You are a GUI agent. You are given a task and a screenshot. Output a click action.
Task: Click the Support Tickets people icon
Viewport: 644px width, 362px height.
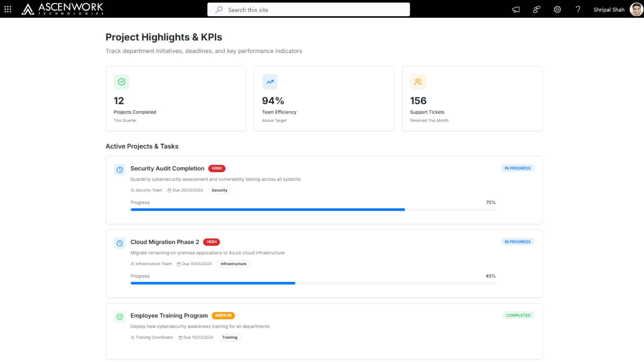[x=418, y=82]
